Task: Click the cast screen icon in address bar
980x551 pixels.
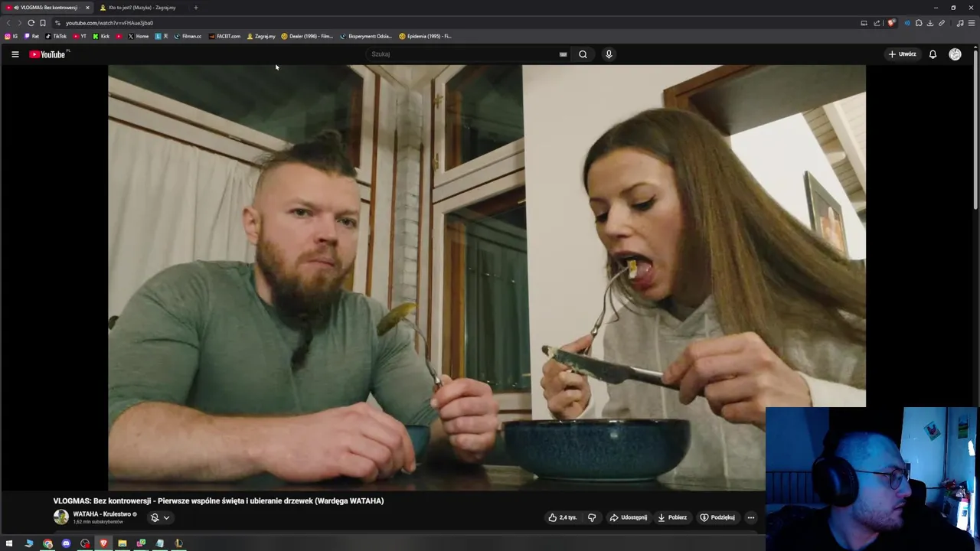Action: click(864, 23)
